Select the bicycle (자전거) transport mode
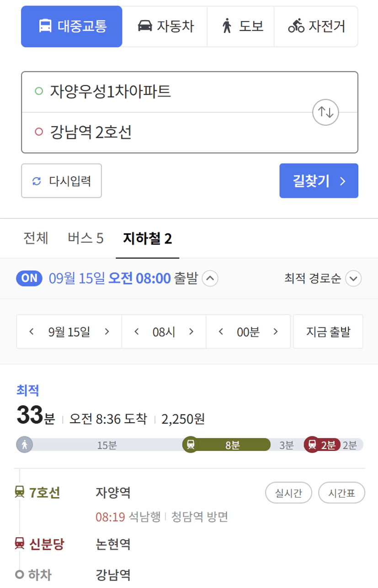Image resolution: width=378 pixels, height=588 pixels. 316,26
